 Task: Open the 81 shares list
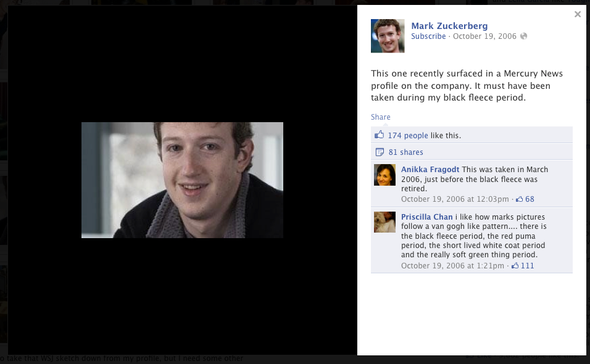tap(406, 152)
